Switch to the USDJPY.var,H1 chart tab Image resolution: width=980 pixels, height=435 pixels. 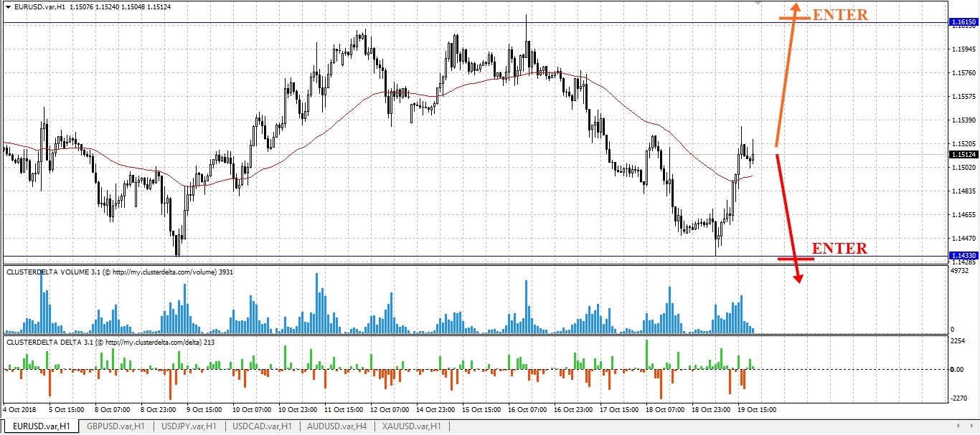pyautogui.click(x=189, y=426)
